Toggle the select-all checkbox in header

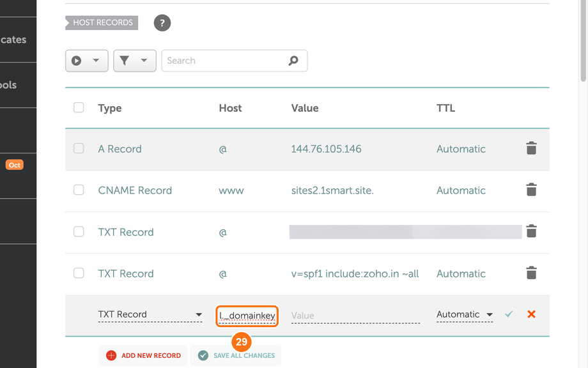point(79,107)
